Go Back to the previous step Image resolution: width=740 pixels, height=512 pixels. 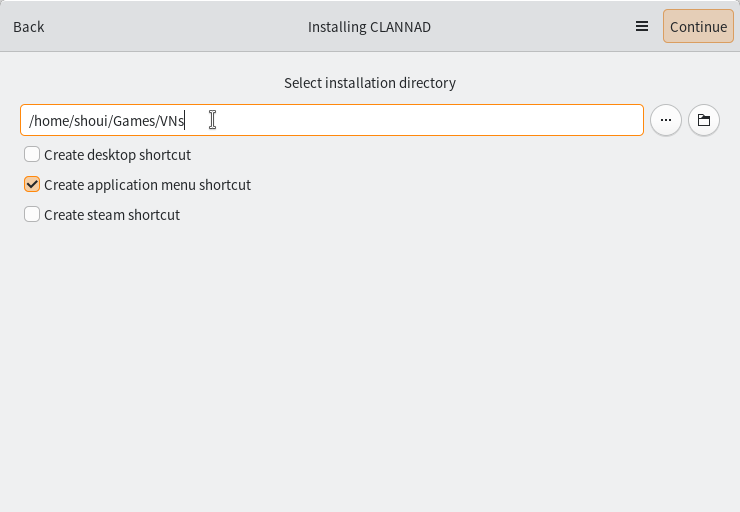(x=29, y=27)
